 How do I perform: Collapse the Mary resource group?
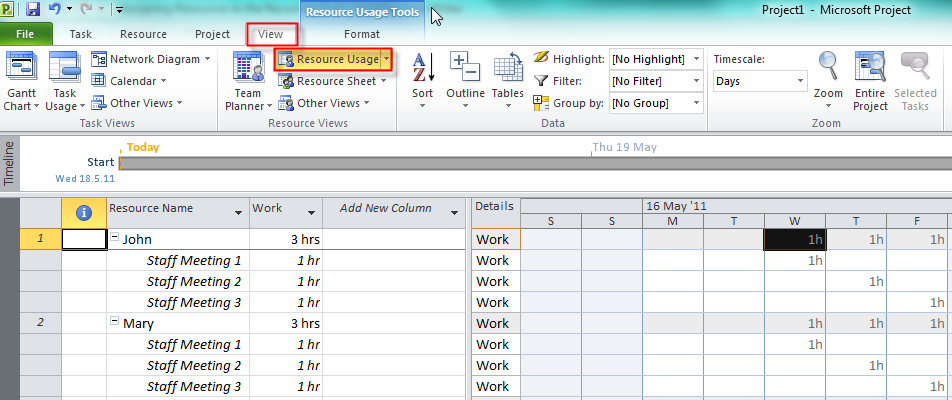point(115,323)
